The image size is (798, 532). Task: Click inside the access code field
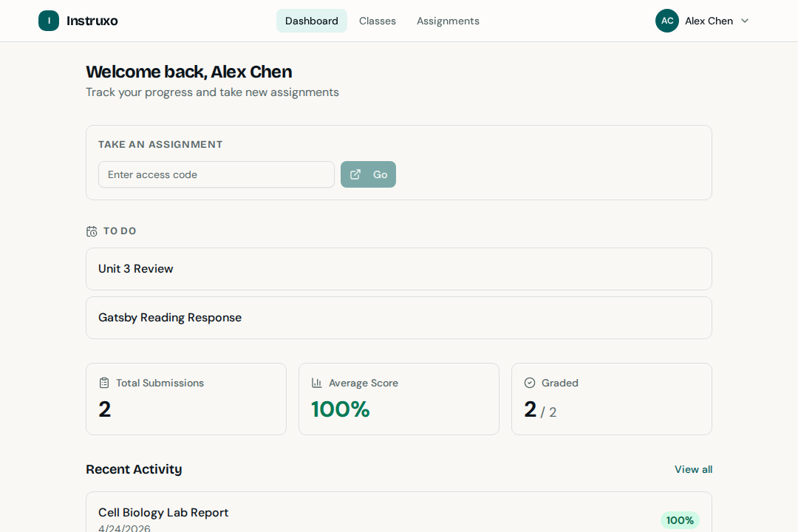click(x=216, y=174)
